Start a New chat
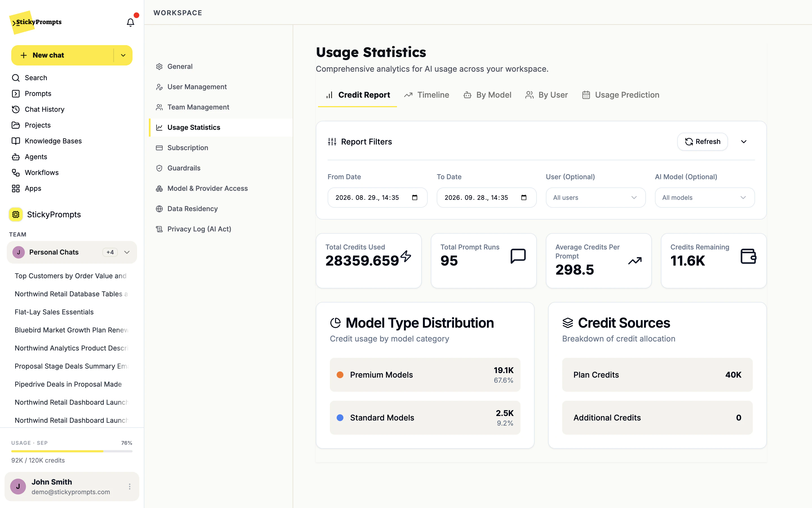The image size is (812, 508). (63, 55)
